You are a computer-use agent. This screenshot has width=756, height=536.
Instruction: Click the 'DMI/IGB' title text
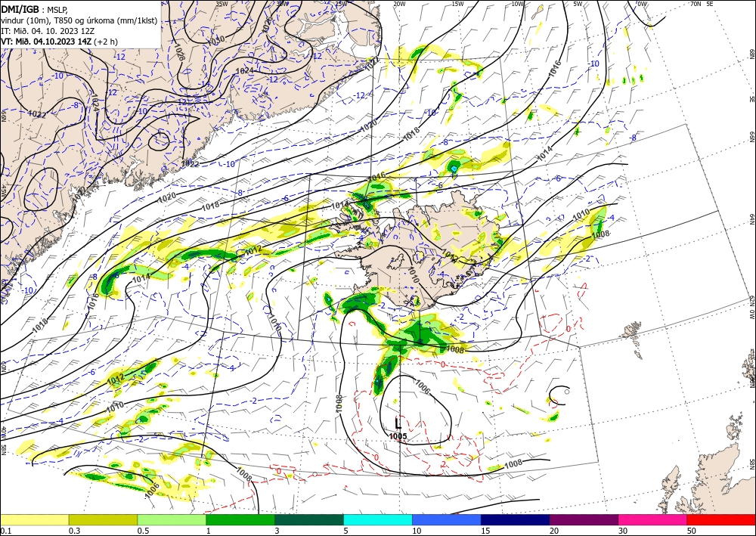pos(20,8)
